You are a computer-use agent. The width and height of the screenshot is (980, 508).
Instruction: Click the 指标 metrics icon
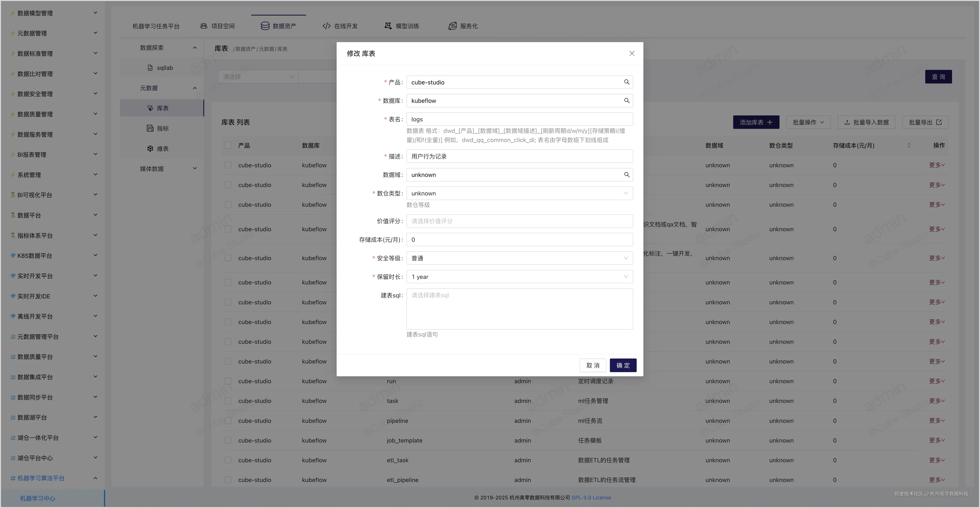[x=150, y=128]
